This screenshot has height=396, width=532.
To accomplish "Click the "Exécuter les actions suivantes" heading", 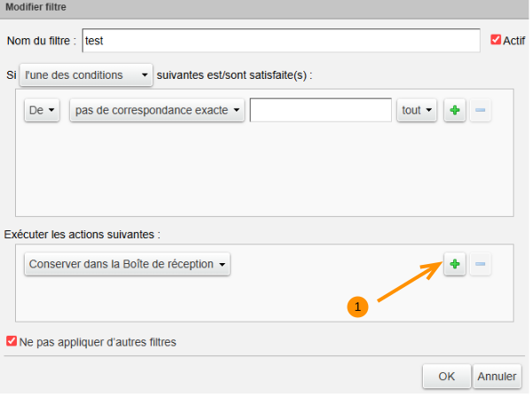I will [82, 234].
